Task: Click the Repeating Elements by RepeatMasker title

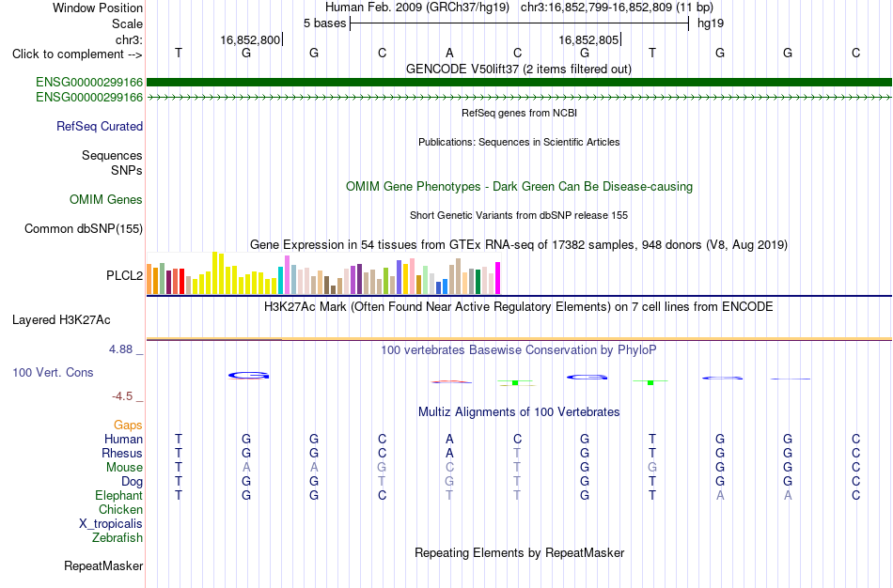Action: point(519,552)
